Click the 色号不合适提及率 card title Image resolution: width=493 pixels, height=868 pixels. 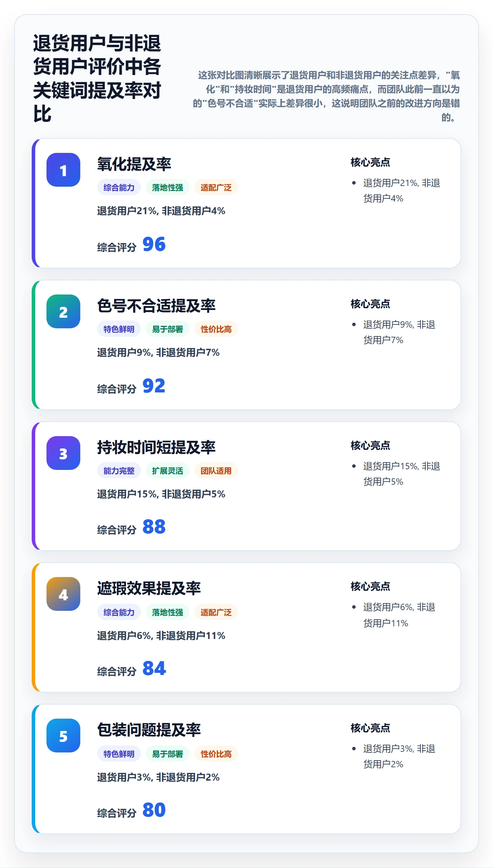(x=156, y=306)
